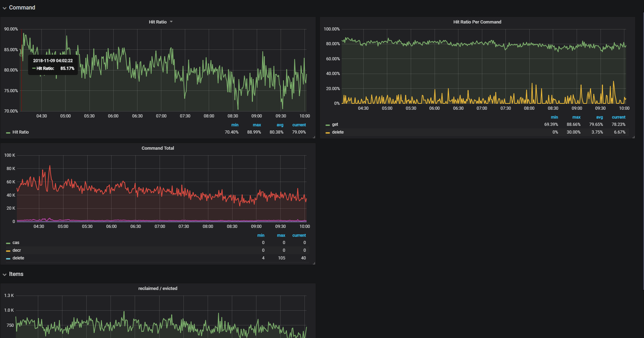Image resolution: width=644 pixels, height=338 pixels.
Task: Click the 88.99% max value of Hit Ratio
Action: point(254,132)
